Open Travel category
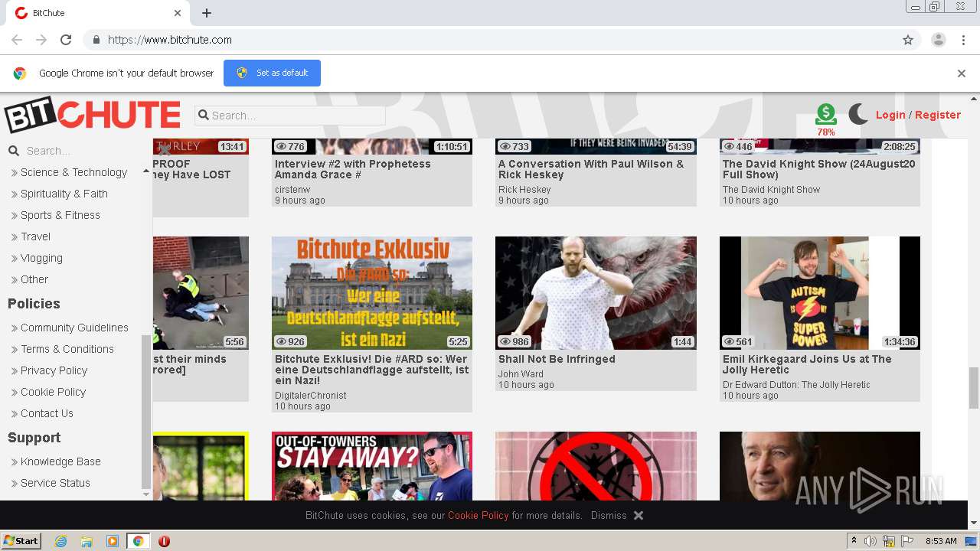 (x=35, y=236)
